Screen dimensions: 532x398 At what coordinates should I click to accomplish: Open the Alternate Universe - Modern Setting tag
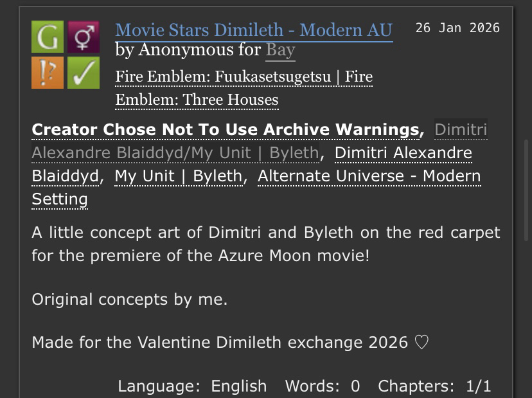(369, 176)
